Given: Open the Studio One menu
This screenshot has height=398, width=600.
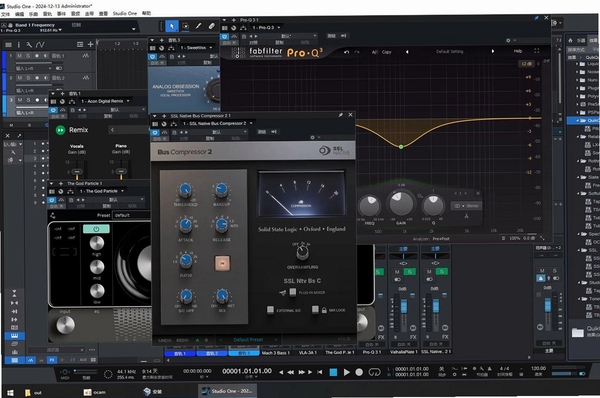Looking at the screenshot, I should [x=124, y=13].
